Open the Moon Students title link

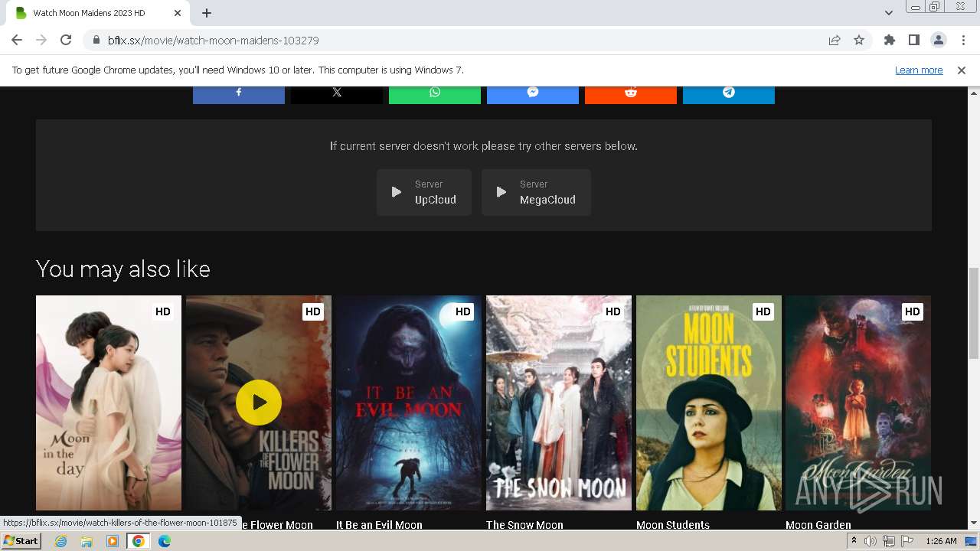(x=673, y=525)
